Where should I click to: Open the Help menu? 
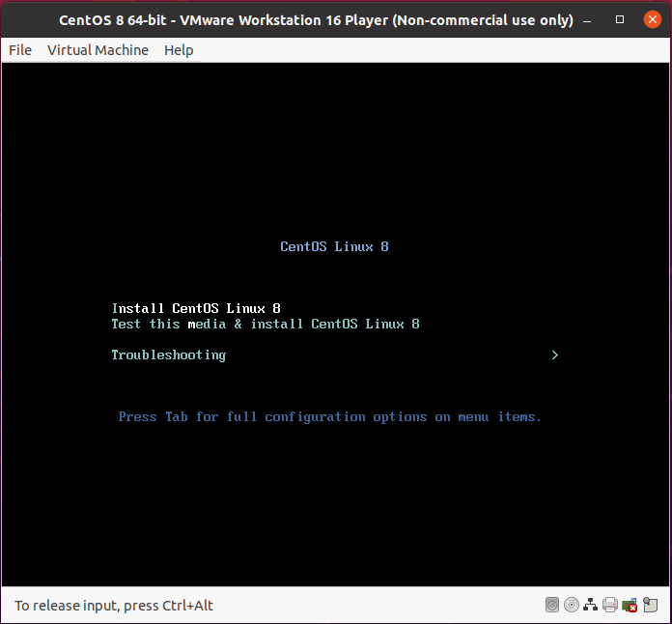point(179,50)
